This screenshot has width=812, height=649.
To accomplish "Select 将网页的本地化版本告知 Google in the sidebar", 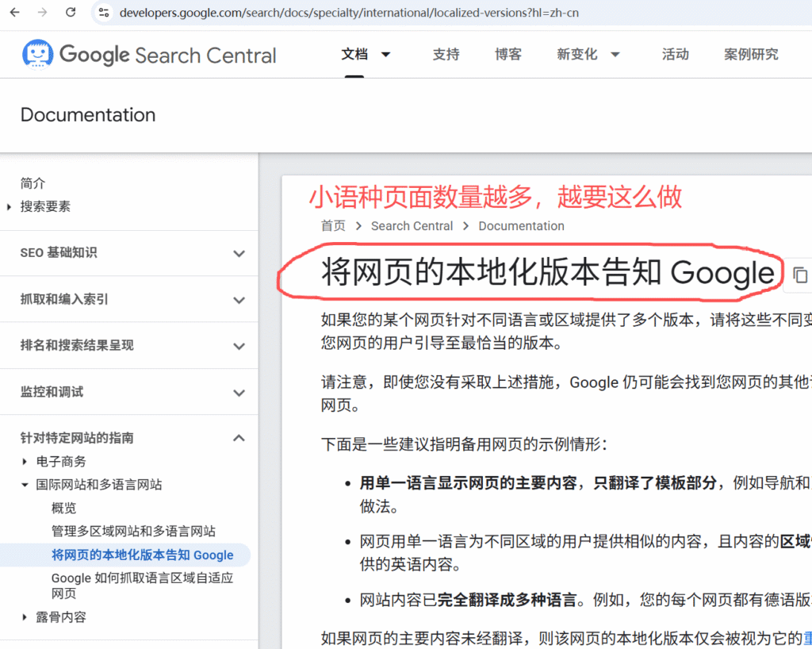I will (143, 555).
